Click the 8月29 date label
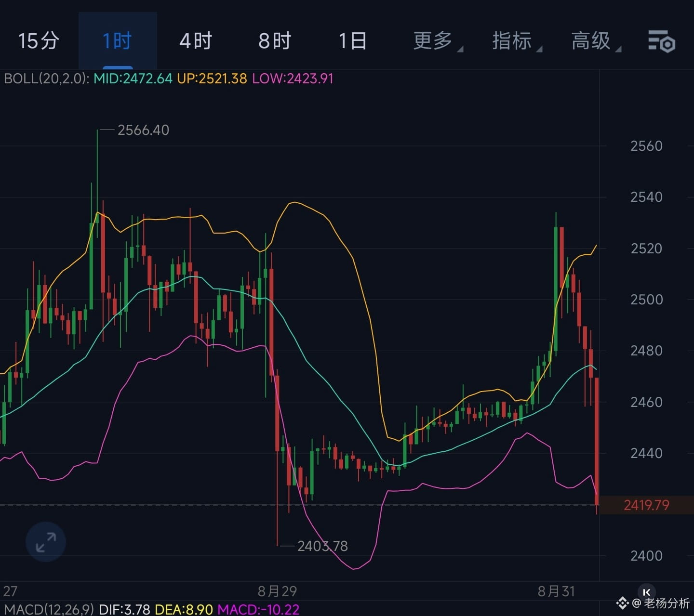This screenshot has width=694, height=616. point(277,591)
